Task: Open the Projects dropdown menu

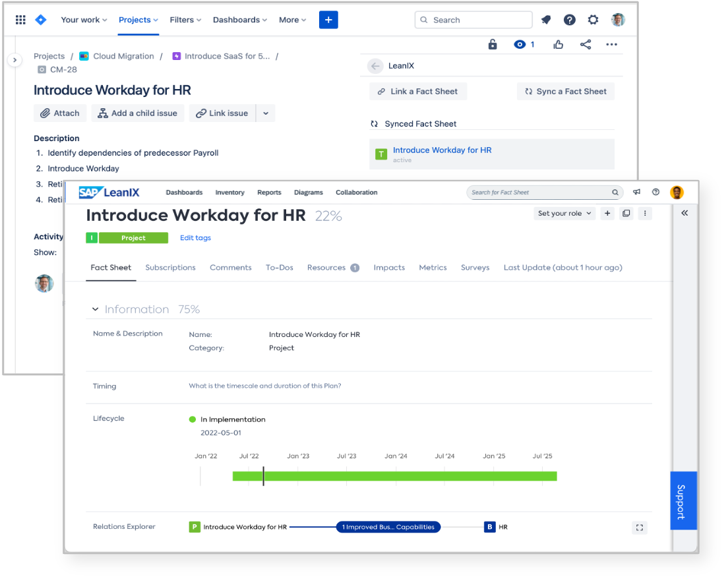Action: click(x=138, y=20)
